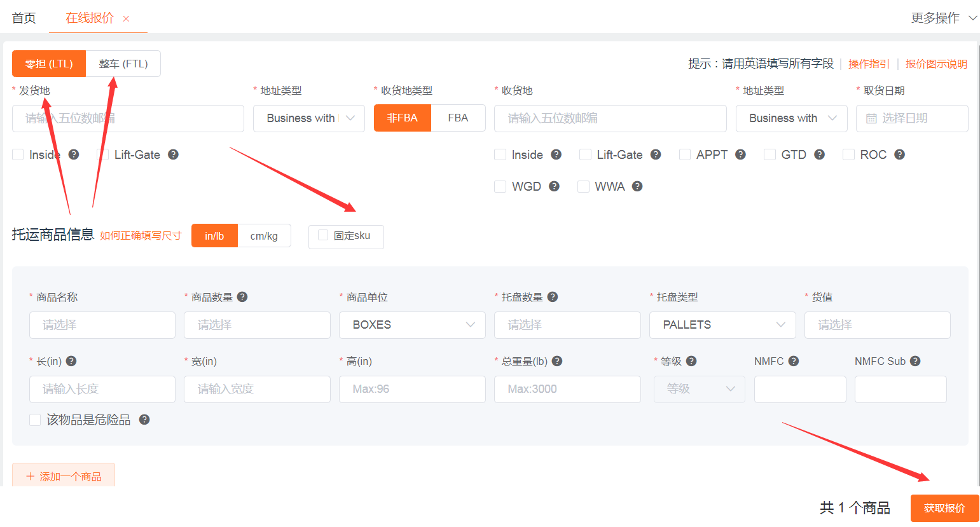Click the 获取报价 button
This screenshot has width=980, height=527.
pos(944,508)
